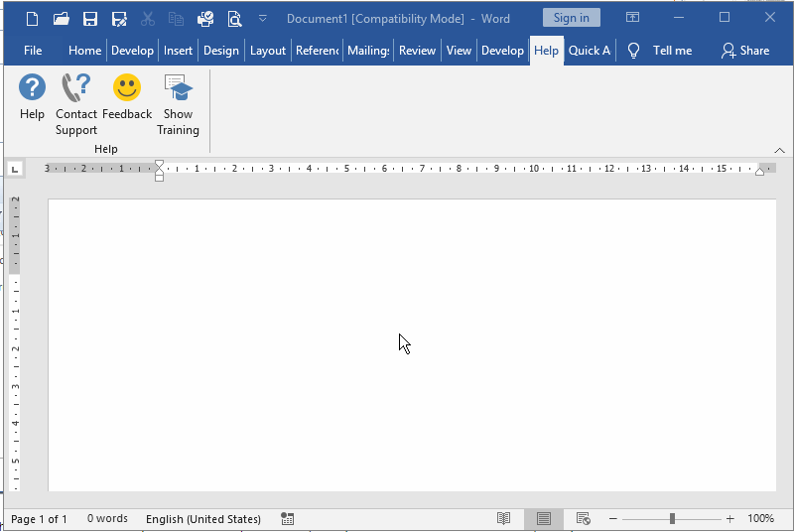
Task: Open Print Preview magnifier icon
Action: point(234,19)
